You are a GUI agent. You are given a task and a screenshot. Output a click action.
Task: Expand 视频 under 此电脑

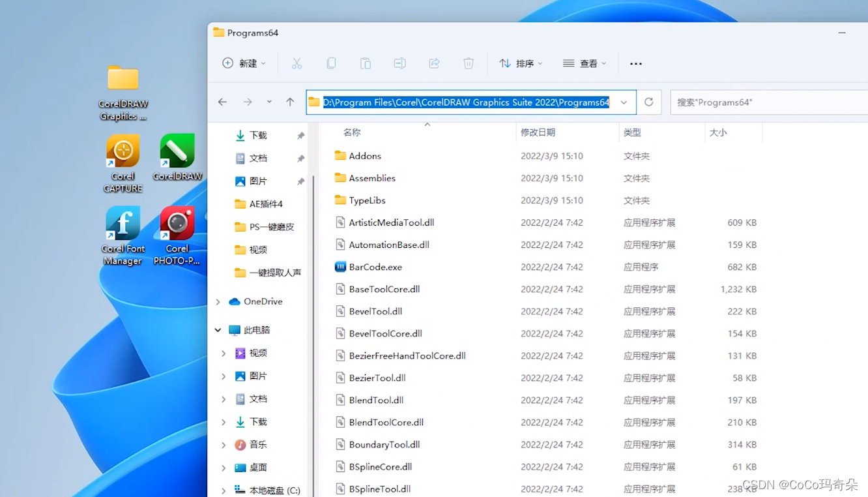click(x=224, y=353)
